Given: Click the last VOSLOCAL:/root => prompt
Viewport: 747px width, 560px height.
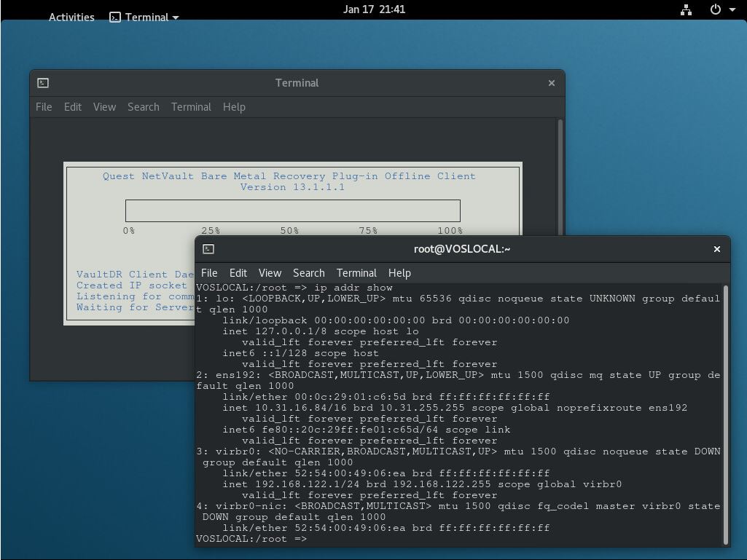Looking at the screenshot, I should (251, 540).
